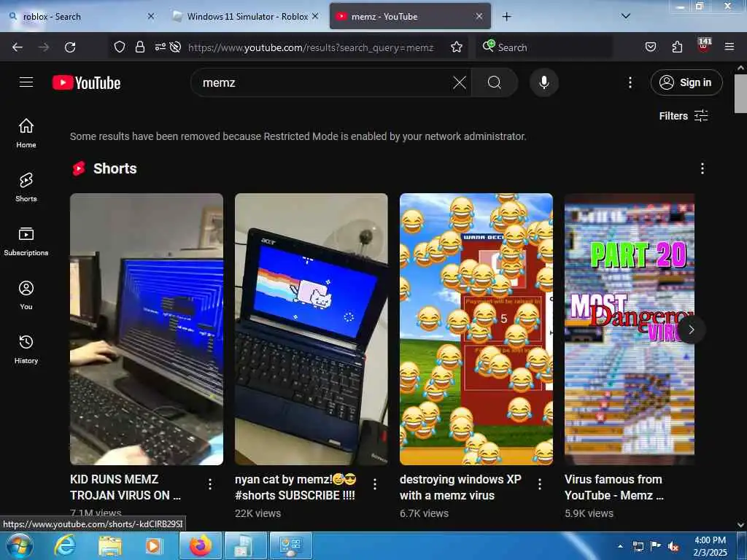Open Shorts shelf three-dot options

tap(703, 168)
